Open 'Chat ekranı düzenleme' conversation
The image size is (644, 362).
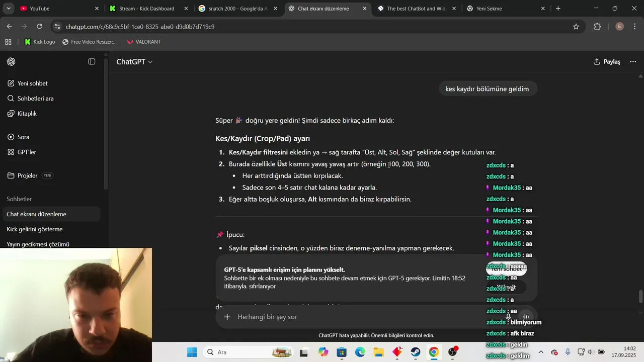50,214
